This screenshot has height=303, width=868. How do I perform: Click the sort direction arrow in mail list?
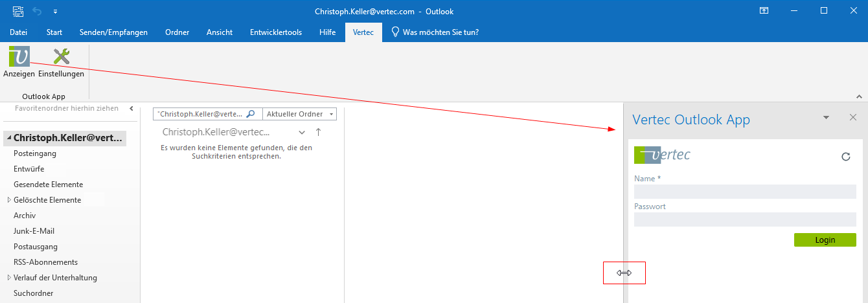(x=318, y=132)
